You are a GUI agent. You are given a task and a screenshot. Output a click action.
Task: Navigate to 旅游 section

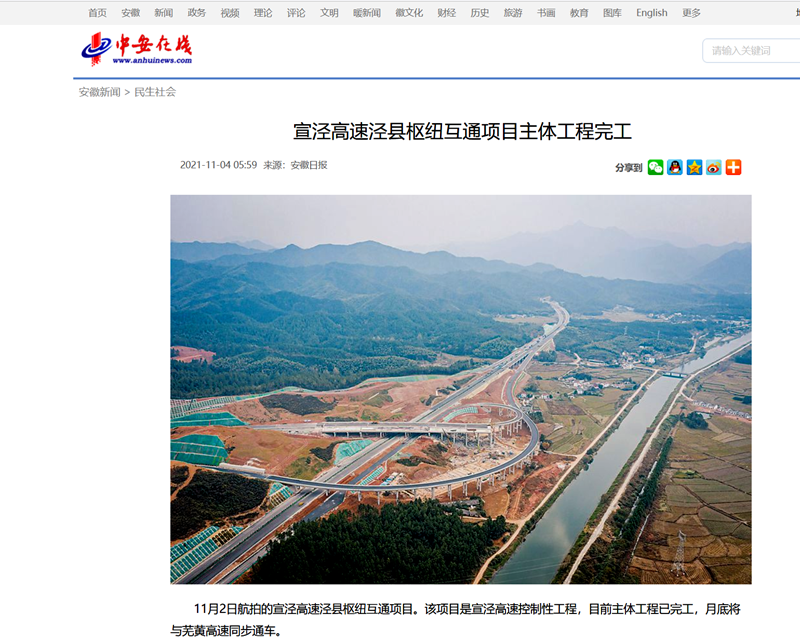[x=512, y=13]
